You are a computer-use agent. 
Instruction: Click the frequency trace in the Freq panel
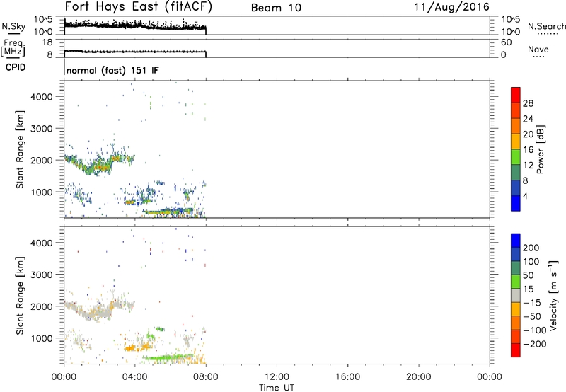point(135,52)
